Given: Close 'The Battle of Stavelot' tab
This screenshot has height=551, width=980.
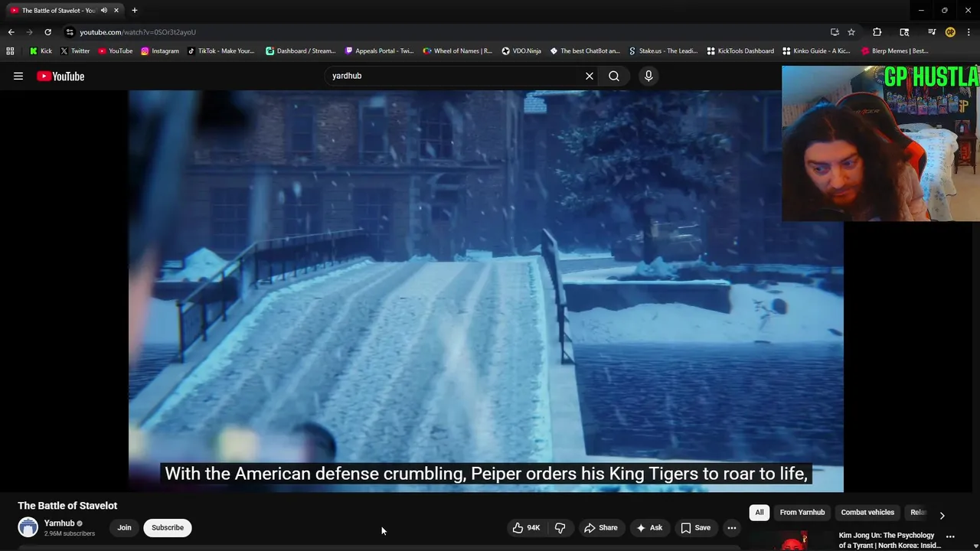Looking at the screenshot, I should coord(116,11).
